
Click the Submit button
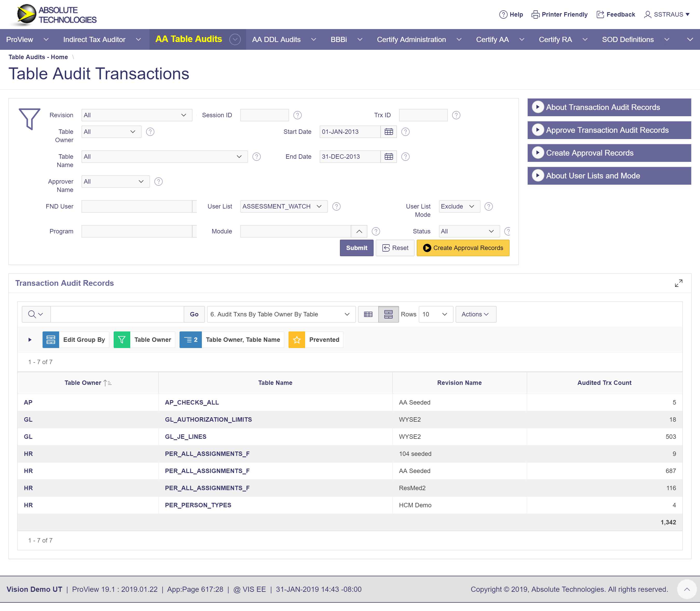coord(356,248)
